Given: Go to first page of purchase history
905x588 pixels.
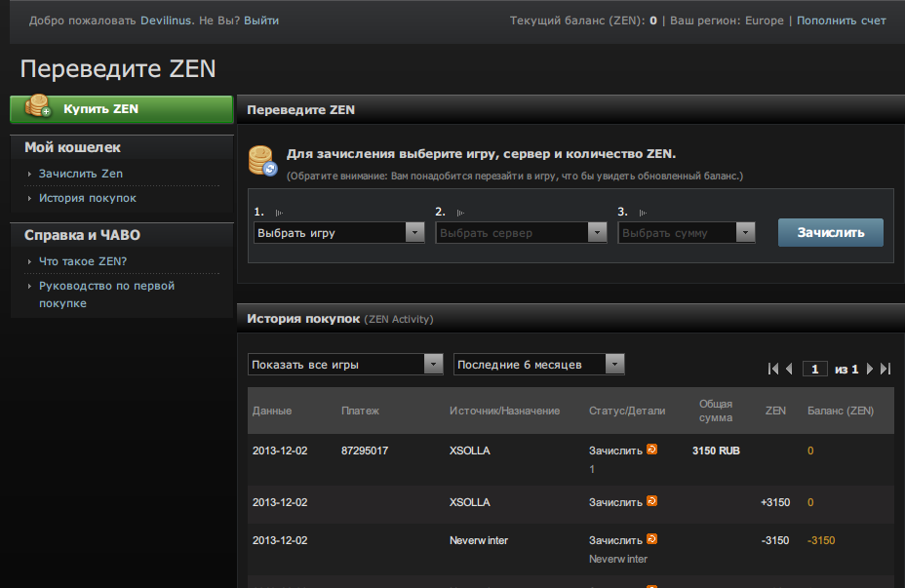Looking at the screenshot, I should coord(773,369).
